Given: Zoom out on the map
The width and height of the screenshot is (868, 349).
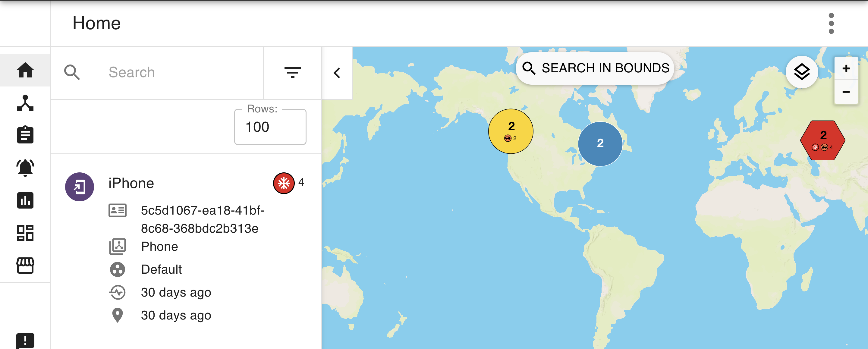Looking at the screenshot, I should click(846, 92).
